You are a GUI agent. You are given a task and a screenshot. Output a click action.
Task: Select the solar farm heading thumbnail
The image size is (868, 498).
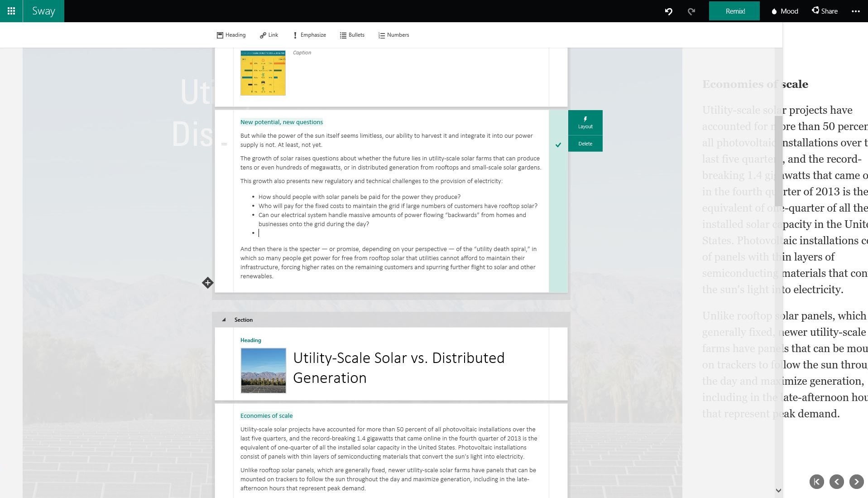coord(263,371)
